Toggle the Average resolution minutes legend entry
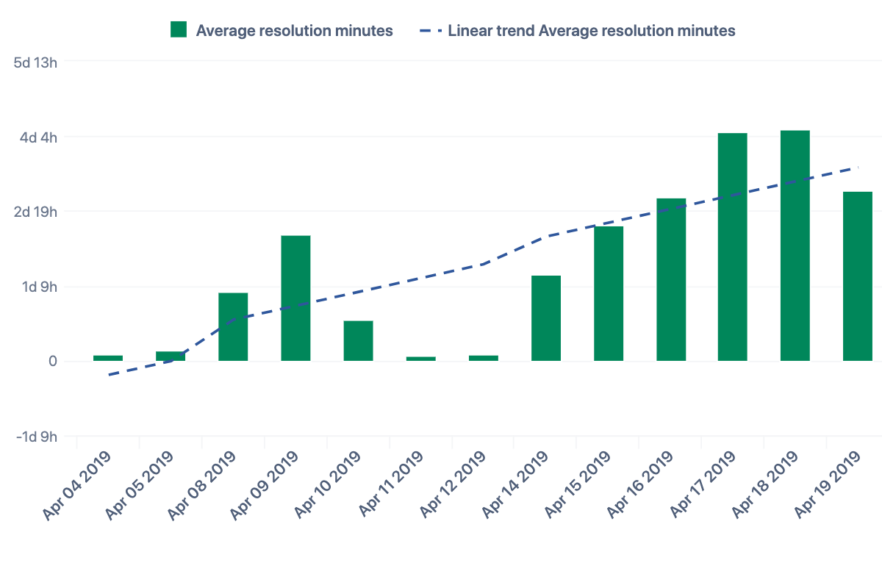Image resolution: width=882 pixels, height=588 pixels. (x=282, y=30)
